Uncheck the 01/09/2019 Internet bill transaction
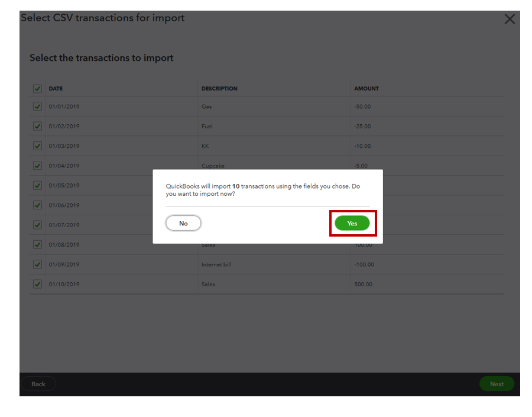The image size is (532, 417). [37, 264]
